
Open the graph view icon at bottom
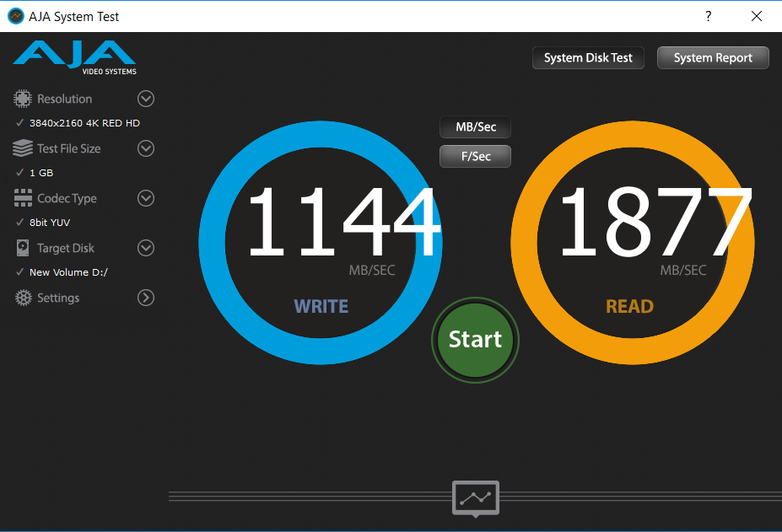pyautogui.click(x=475, y=498)
